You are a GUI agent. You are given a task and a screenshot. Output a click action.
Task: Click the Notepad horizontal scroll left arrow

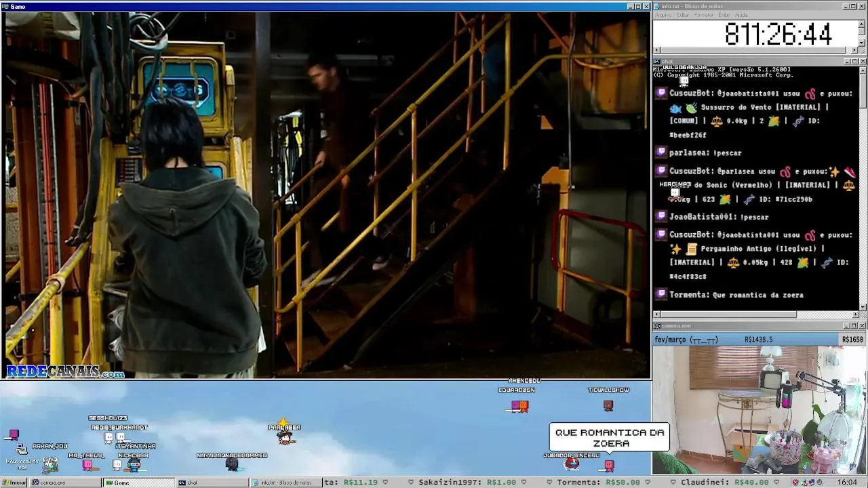click(656, 49)
